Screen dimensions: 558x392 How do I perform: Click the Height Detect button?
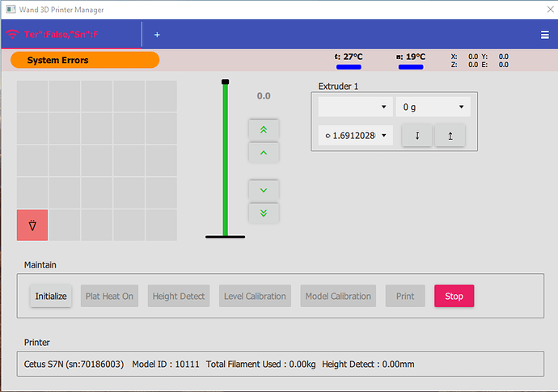click(x=179, y=296)
